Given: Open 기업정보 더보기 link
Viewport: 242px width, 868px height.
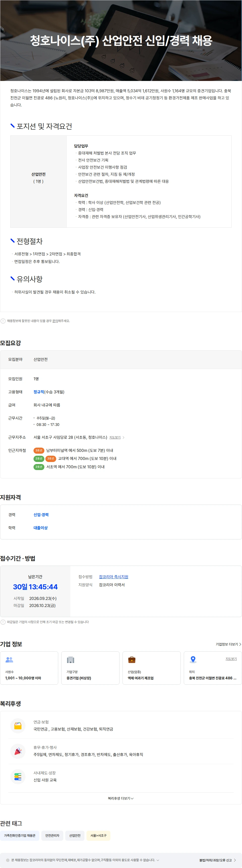Looking at the screenshot, I should (228, 644).
